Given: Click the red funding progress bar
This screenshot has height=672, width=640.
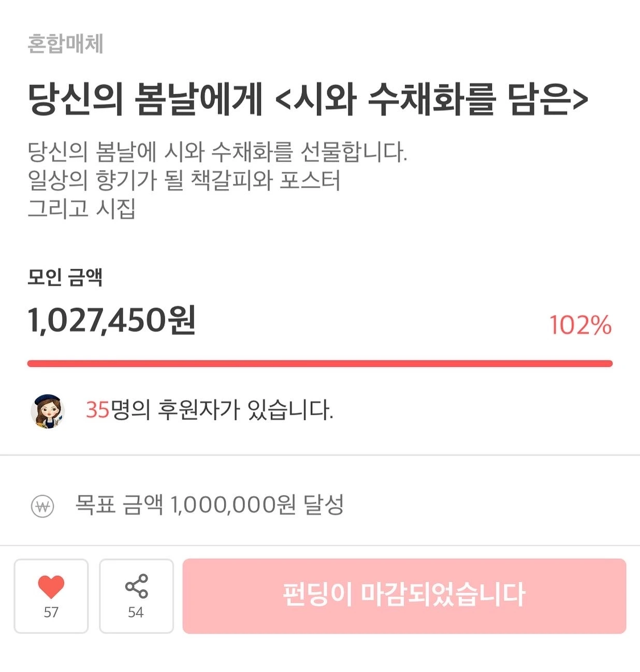Looking at the screenshot, I should (319, 364).
